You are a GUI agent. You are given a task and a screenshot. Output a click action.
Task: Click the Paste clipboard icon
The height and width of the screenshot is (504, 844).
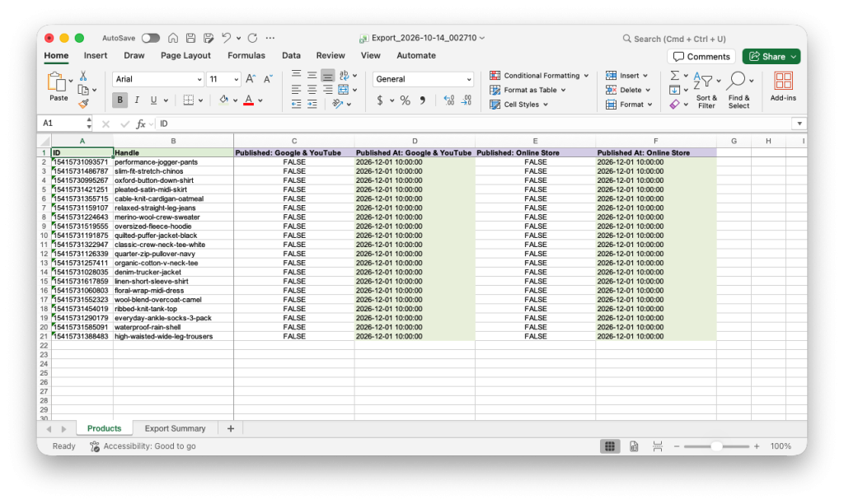[57, 82]
